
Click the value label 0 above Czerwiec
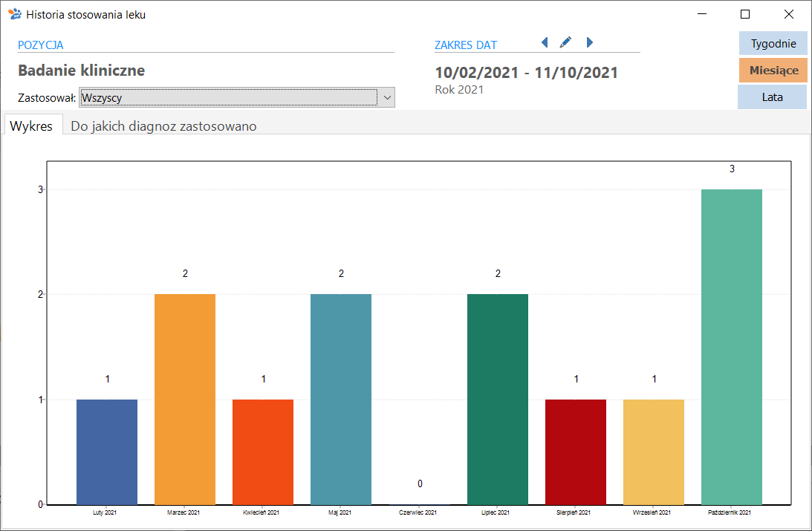click(420, 484)
